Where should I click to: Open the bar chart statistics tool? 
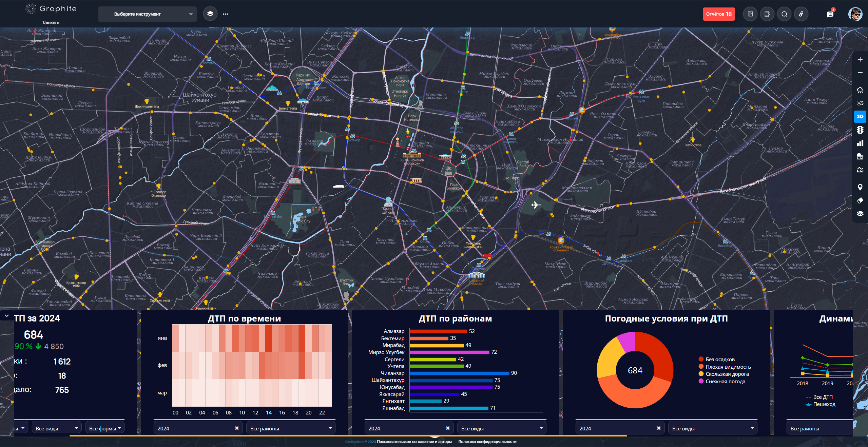coord(860,143)
